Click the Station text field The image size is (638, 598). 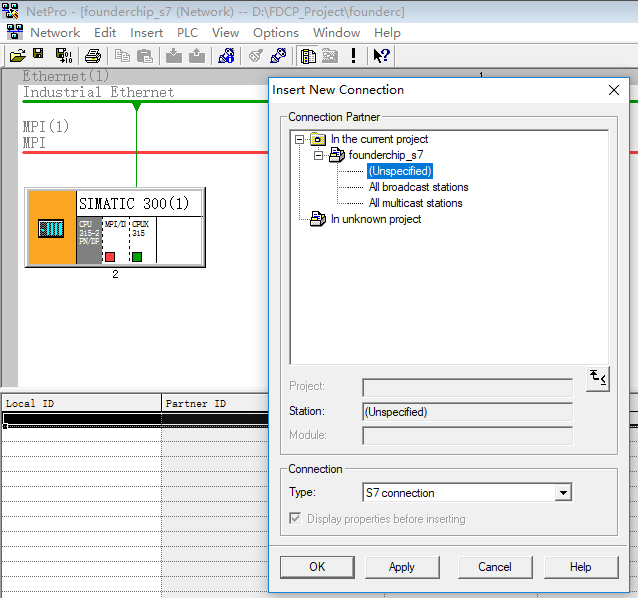[x=467, y=412]
